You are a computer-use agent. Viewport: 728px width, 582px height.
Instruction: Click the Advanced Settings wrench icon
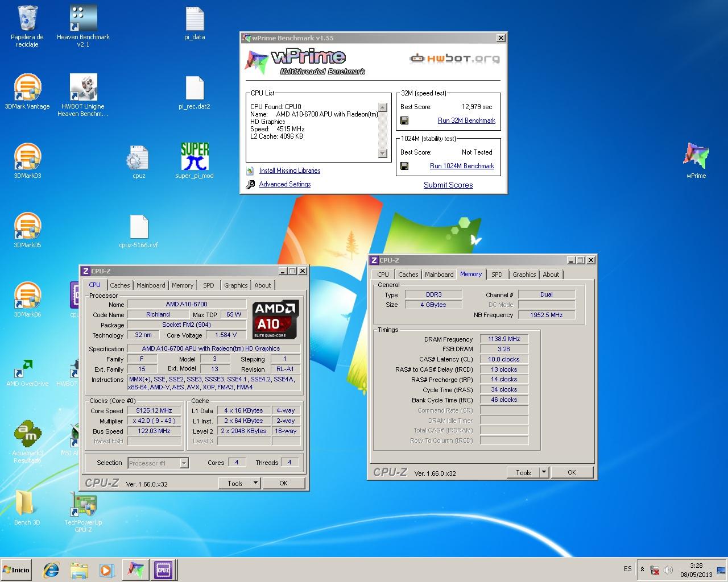250,184
